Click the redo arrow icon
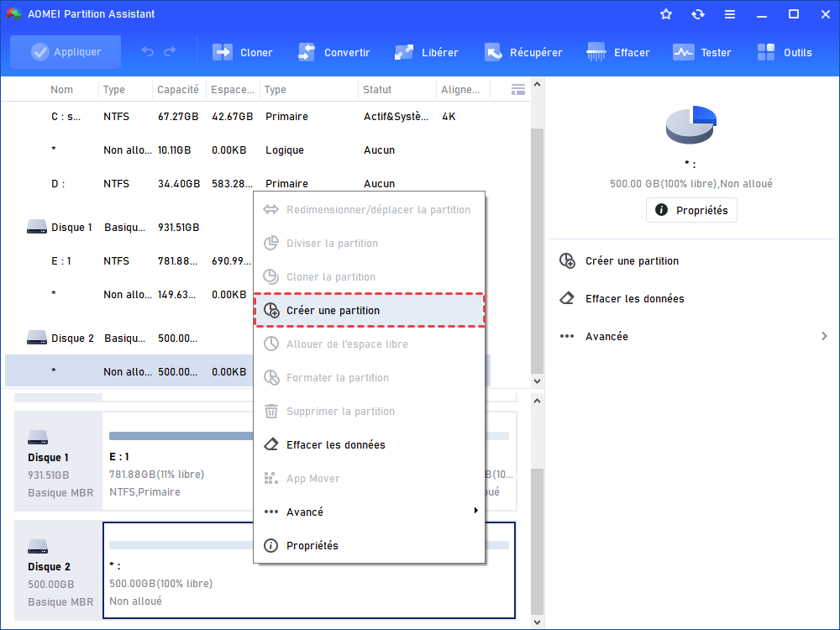 (170, 52)
